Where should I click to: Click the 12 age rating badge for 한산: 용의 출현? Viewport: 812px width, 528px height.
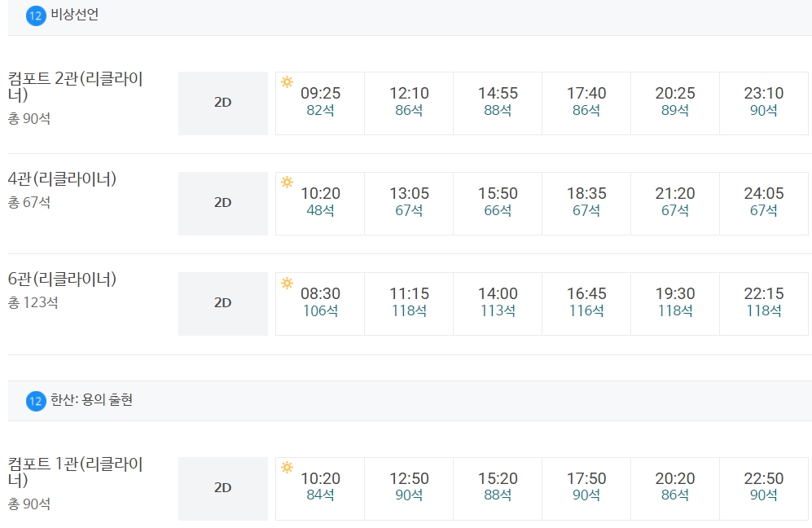36,401
